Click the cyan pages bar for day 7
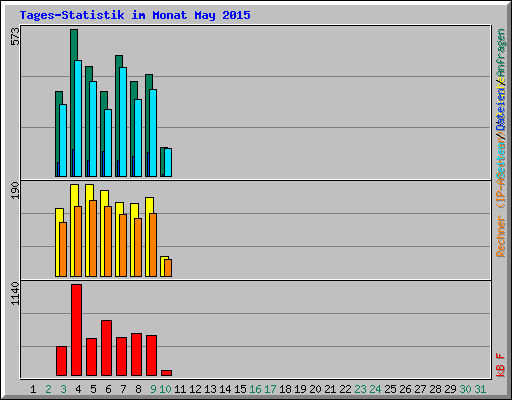 click(x=123, y=122)
